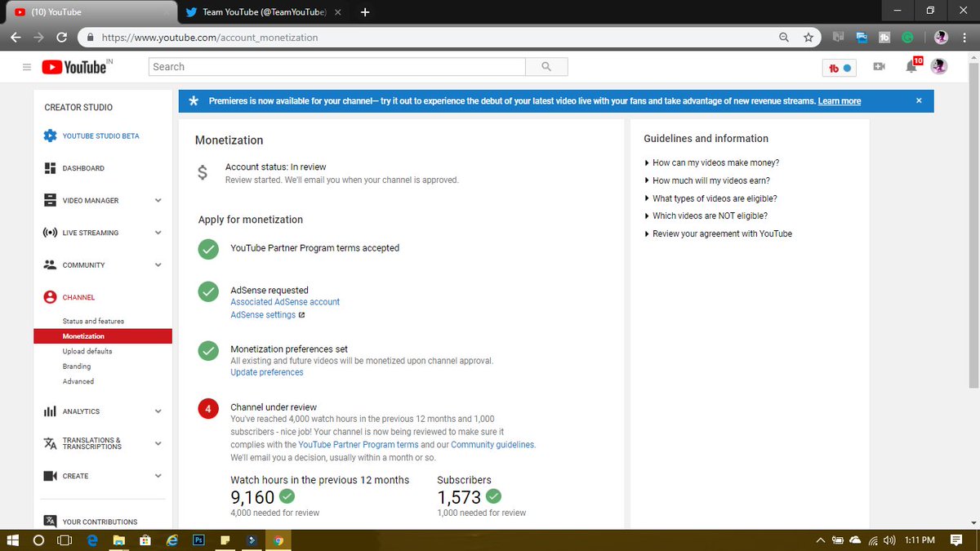
Task: Click the Windows Start button
Action: [12, 540]
